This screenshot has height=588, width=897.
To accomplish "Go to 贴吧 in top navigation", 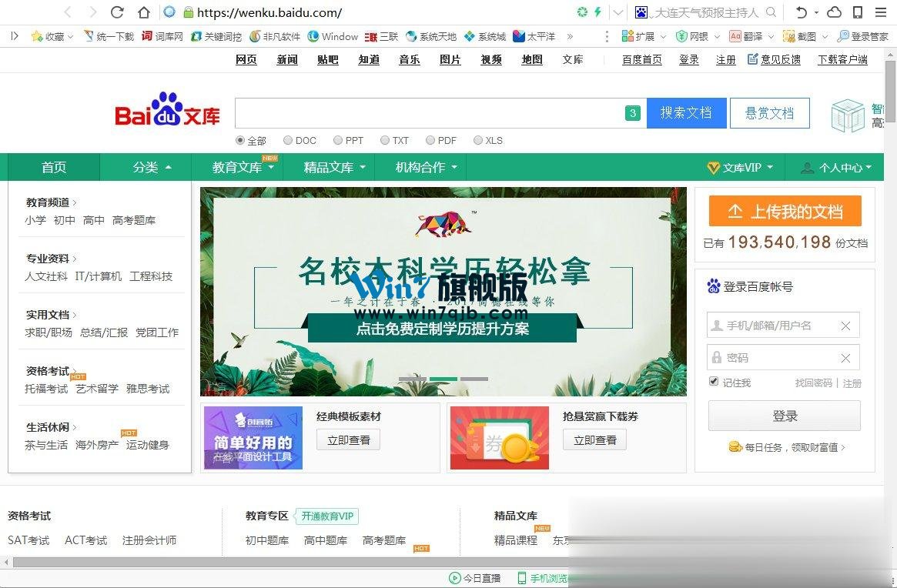I will 328,59.
